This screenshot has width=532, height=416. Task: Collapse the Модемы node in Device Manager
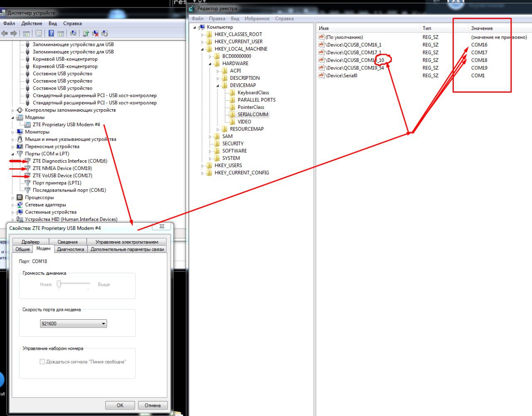[12, 117]
